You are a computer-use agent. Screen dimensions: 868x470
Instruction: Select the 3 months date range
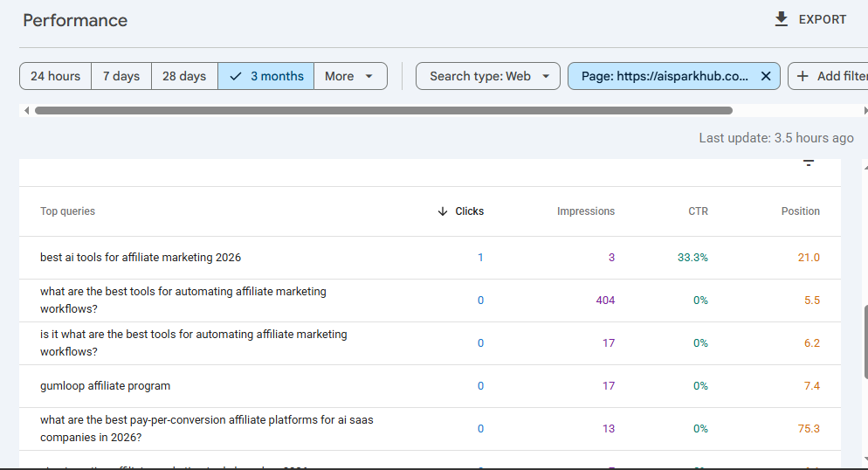pos(265,76)
